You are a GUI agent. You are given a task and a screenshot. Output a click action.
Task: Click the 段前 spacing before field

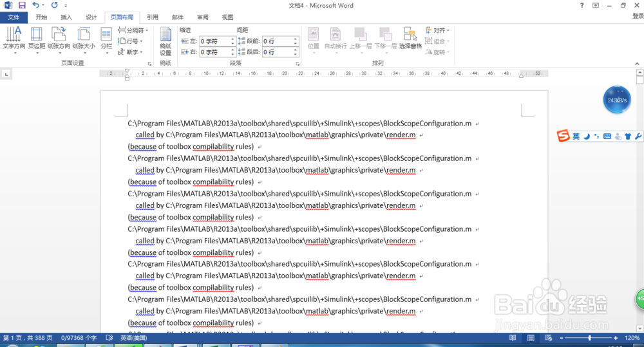[277, 41]
